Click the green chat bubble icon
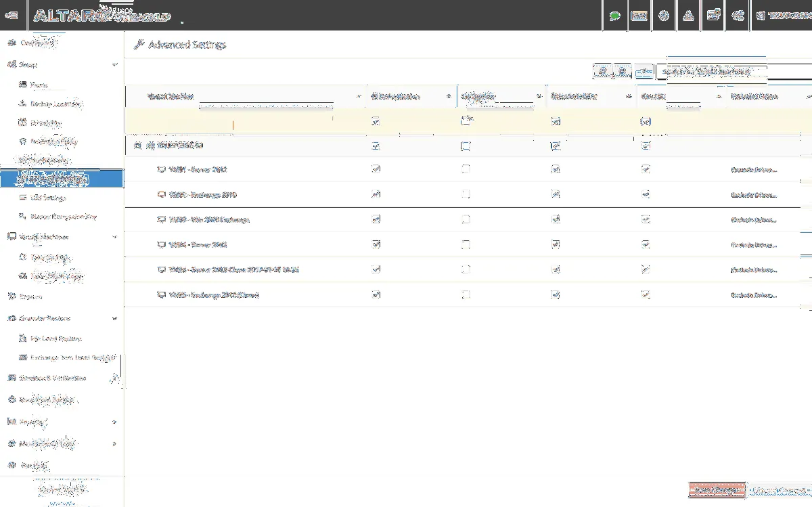This screenshot has height=507, width=812. click(614, 16)
